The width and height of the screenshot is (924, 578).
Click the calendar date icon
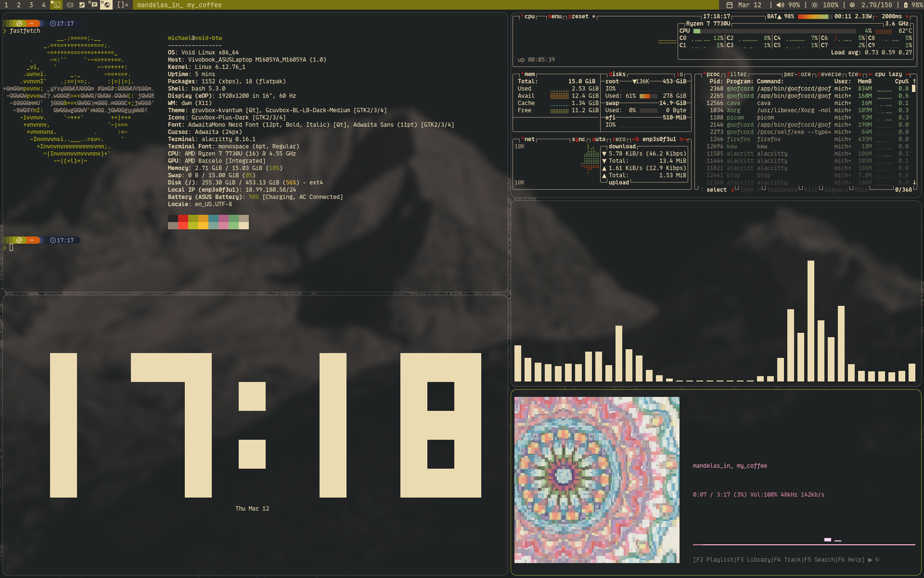click(x=730, y=5)
